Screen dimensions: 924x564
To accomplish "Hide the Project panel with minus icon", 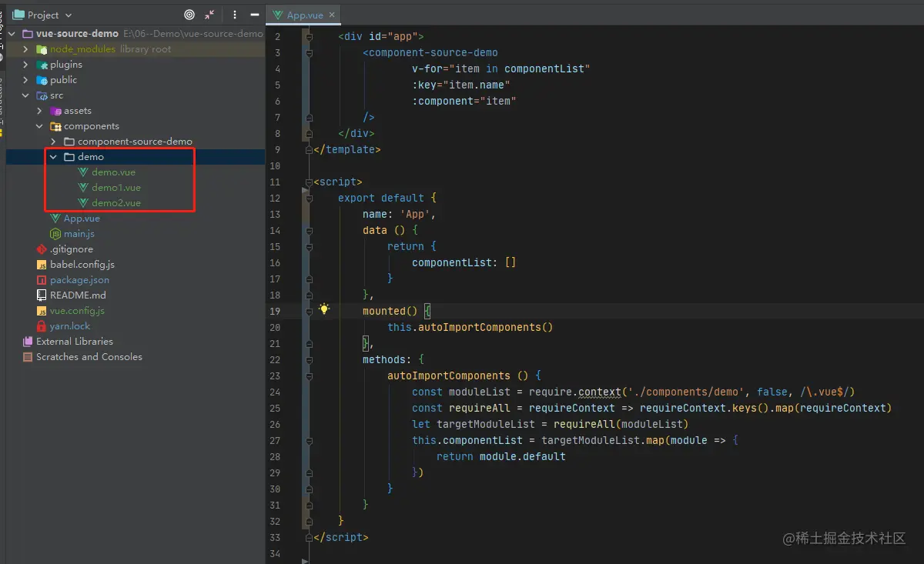I will [x=255, y=15].
